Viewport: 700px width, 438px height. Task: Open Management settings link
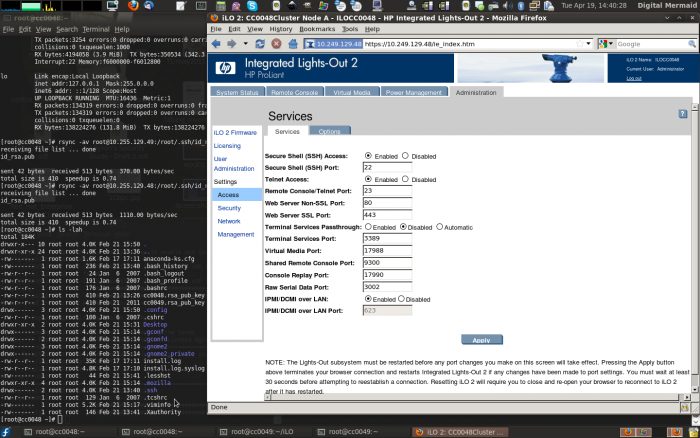(x=236, y=234)
